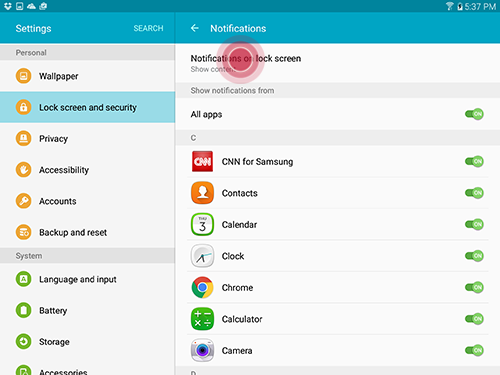Tap the Chrome app icon
The image size is (500, 375).
(x=202, y=287)
